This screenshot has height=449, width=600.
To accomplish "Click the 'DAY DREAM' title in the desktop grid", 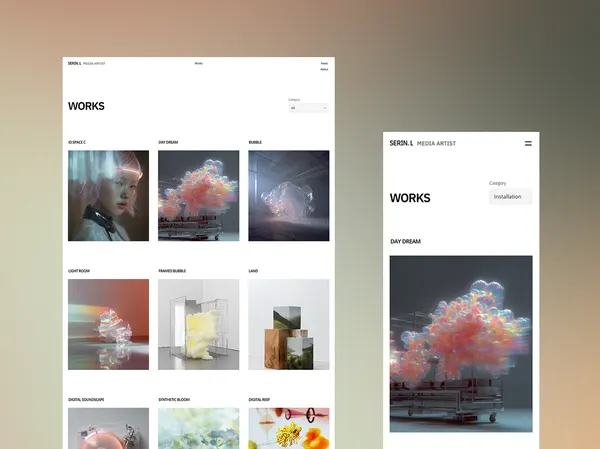I will pyautogui.click(x=168, y=142).
